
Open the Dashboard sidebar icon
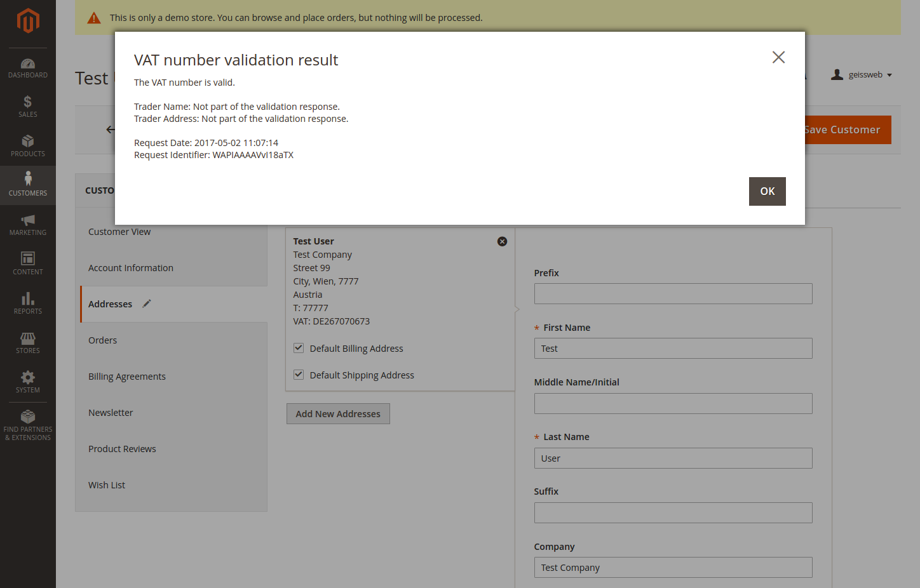click(28, 63)
